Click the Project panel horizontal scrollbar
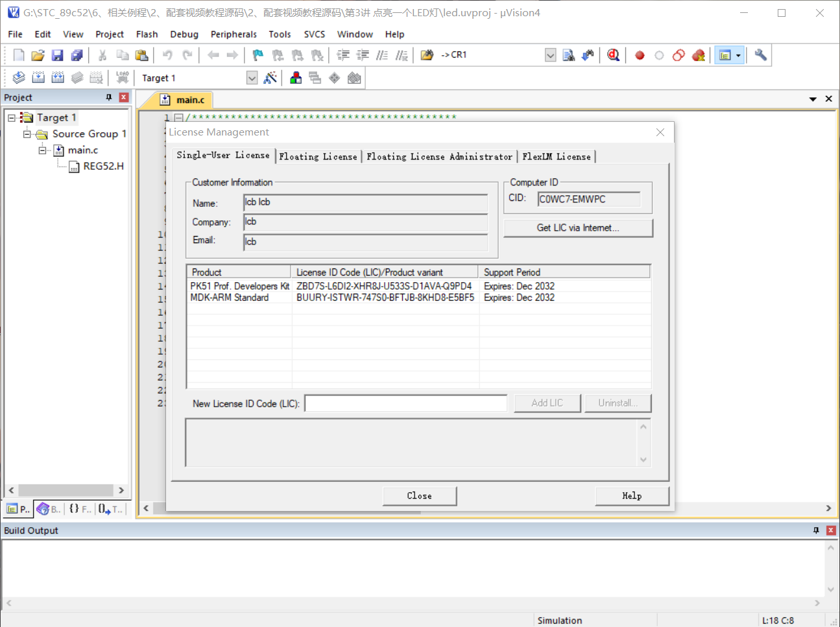 pos(66,490)
